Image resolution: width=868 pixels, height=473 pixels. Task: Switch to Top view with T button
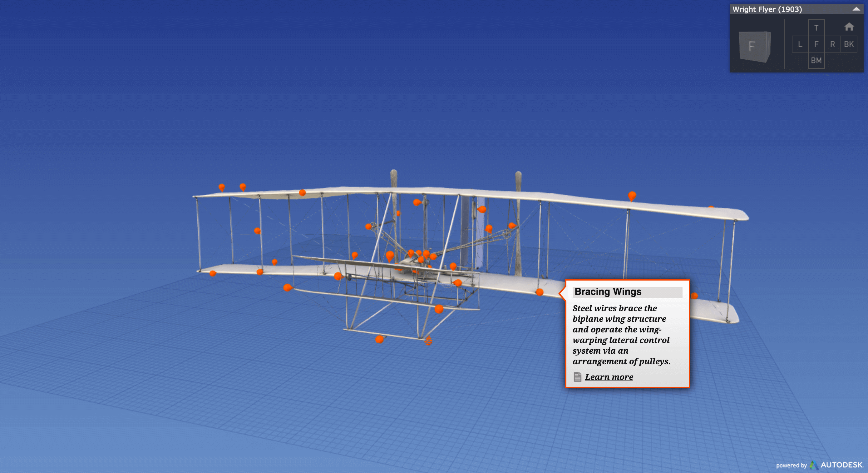[816, 27]
